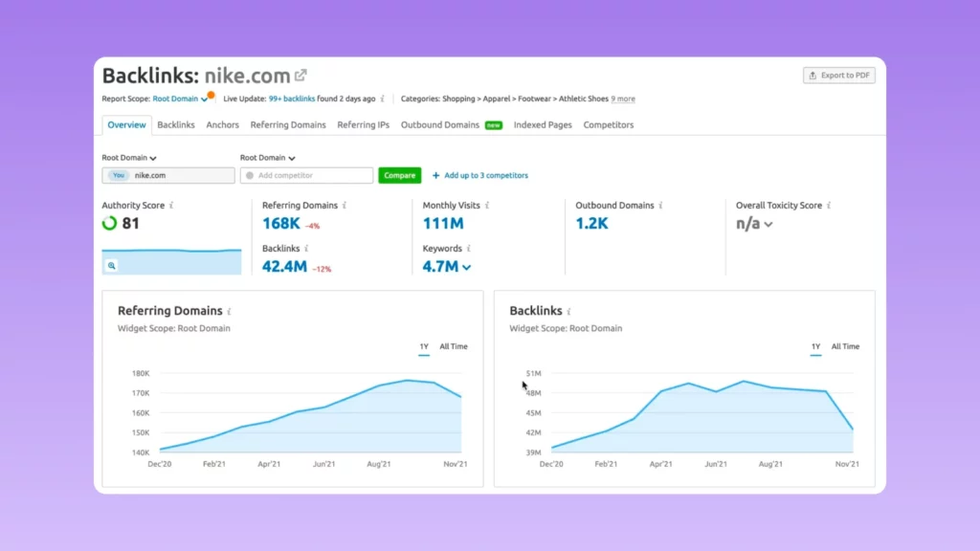Click the 42.4M backlinks value
Screen dimensions: 980x551
(x=284, y=266)
